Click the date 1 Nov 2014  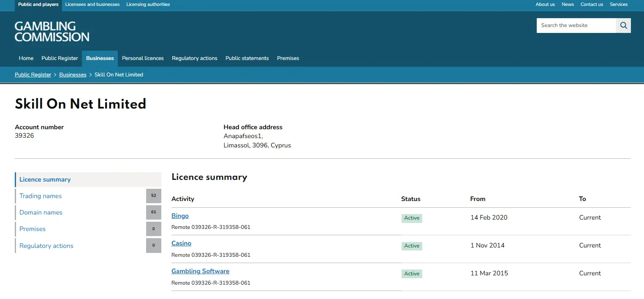click(x=487, y=245)
